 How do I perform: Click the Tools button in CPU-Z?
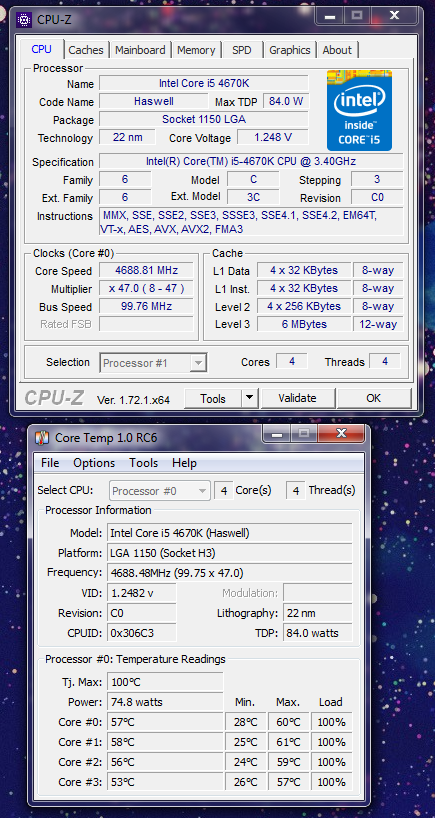point(213,399)
